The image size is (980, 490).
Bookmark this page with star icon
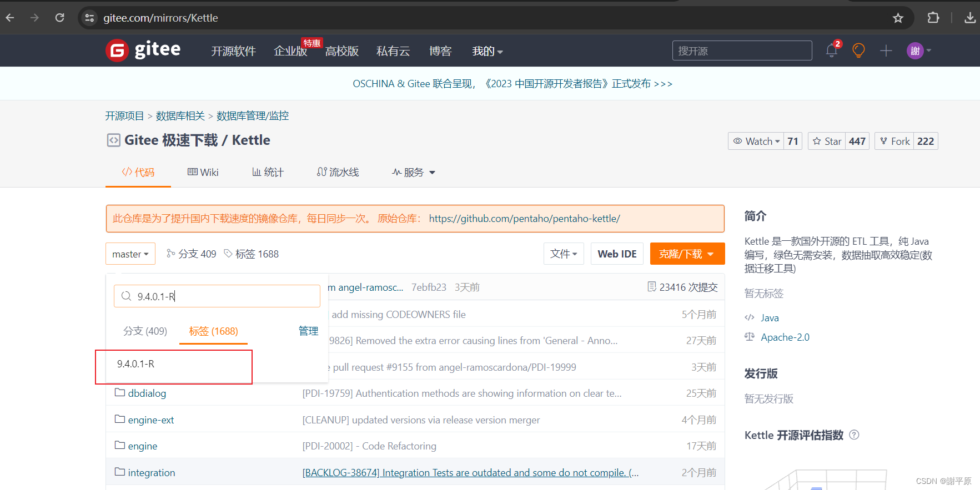tap(898, 18)
